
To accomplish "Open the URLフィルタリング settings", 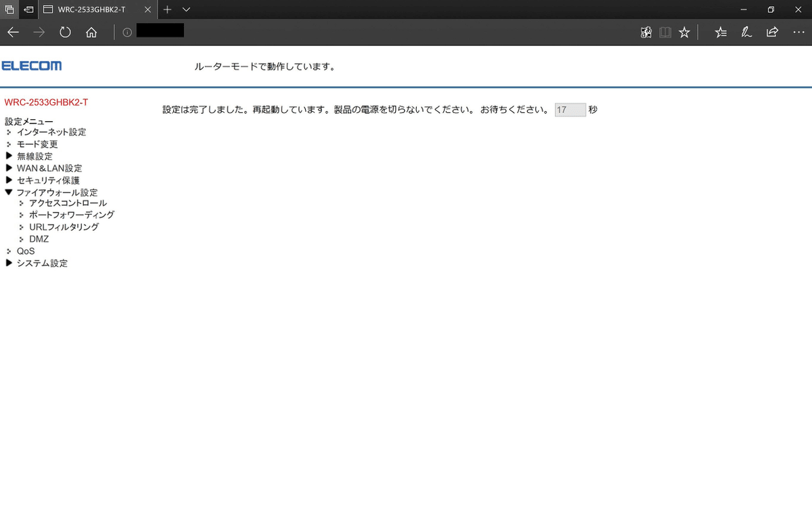I will point(64,227).
